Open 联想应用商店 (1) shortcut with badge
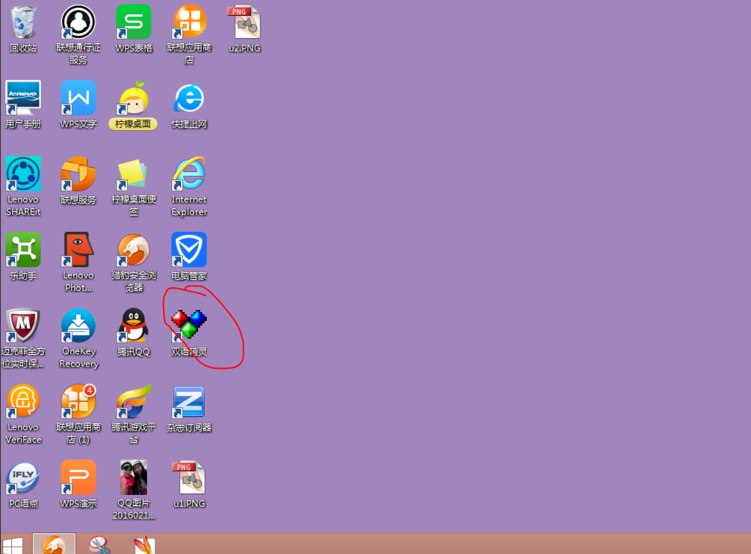Viewport: 751px width, 554px height. pos(78,401)
